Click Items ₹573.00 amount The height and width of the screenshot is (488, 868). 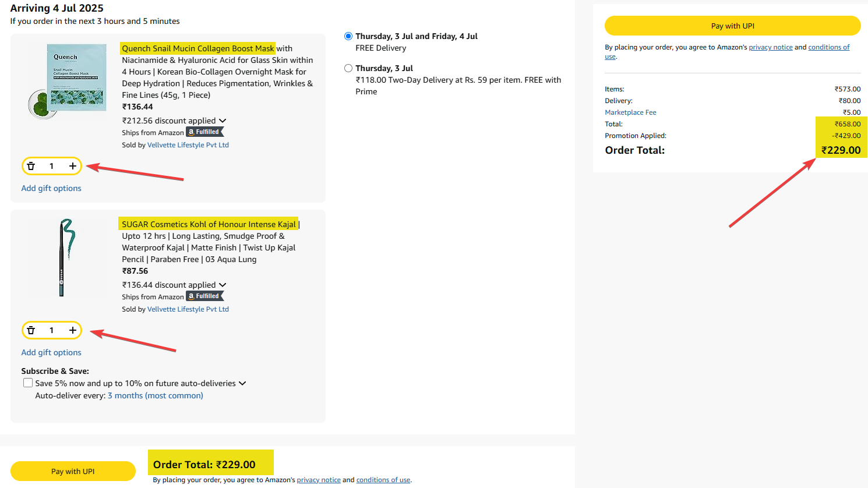[848, 89]
